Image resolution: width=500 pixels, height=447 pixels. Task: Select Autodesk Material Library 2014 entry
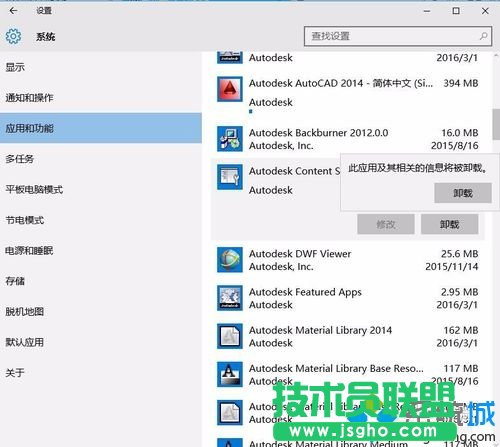(320, 330)
